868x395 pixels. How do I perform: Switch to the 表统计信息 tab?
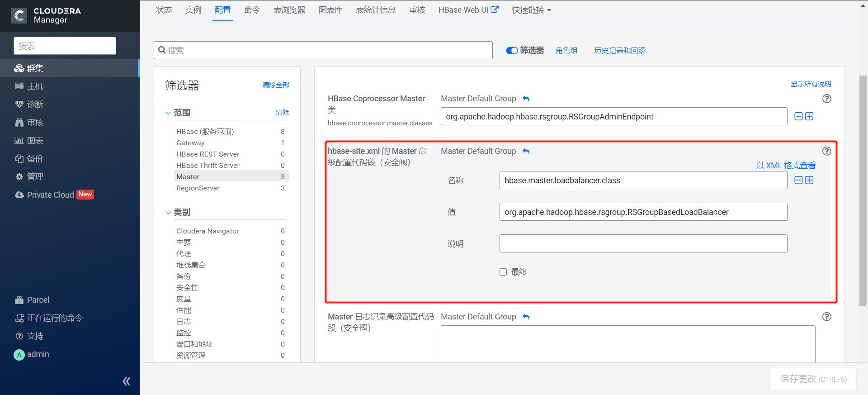coord(376,10)
